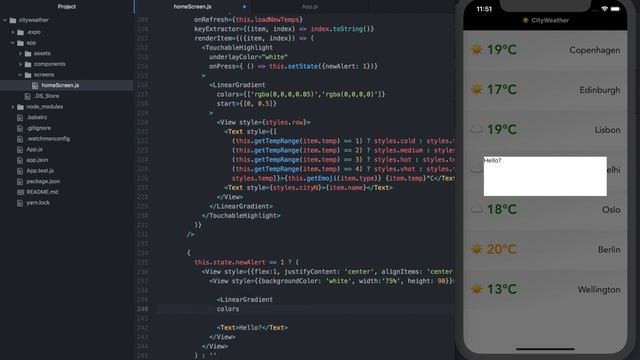Viewport: 640px width, 360px height.
Task: Click the Project panel header
Action: (67, 7)
